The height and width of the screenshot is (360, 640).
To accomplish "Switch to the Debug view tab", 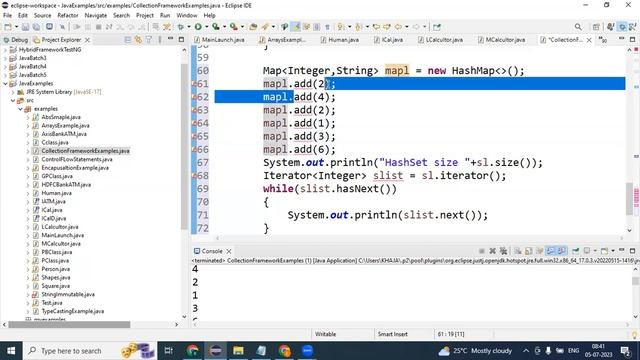I will (16, 40).
